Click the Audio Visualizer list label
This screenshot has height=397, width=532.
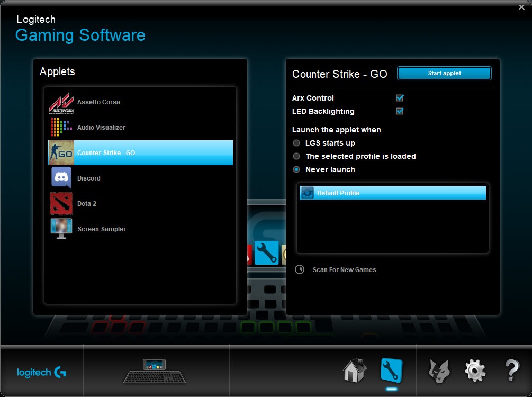point(101,127)
